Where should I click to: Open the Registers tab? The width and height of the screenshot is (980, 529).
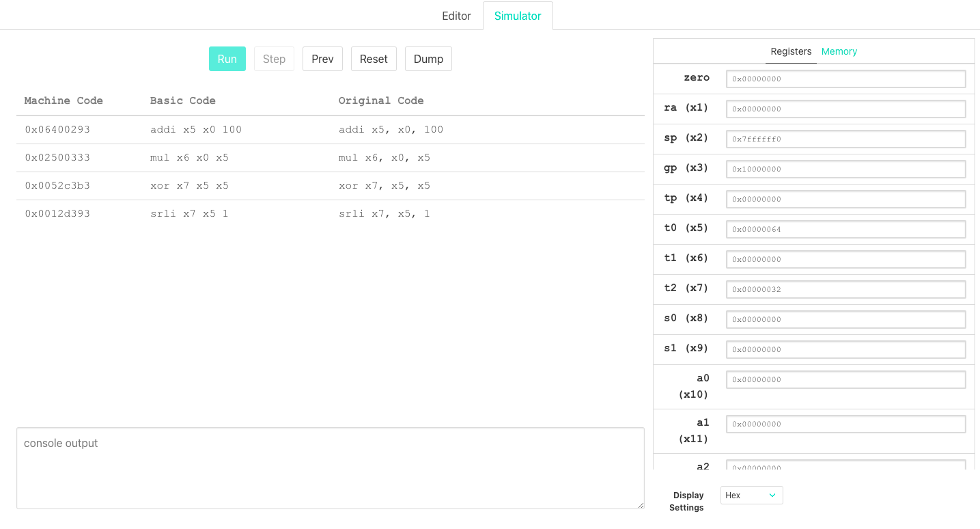[x=791, y=51]
